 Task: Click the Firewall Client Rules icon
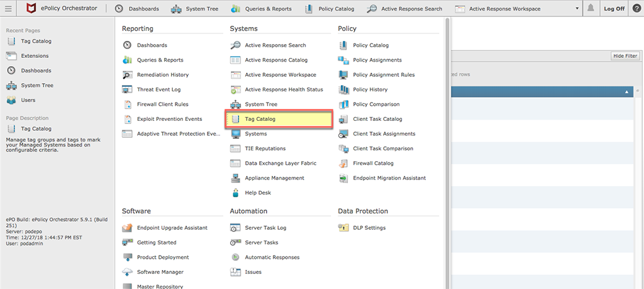[x=127, y=104]
